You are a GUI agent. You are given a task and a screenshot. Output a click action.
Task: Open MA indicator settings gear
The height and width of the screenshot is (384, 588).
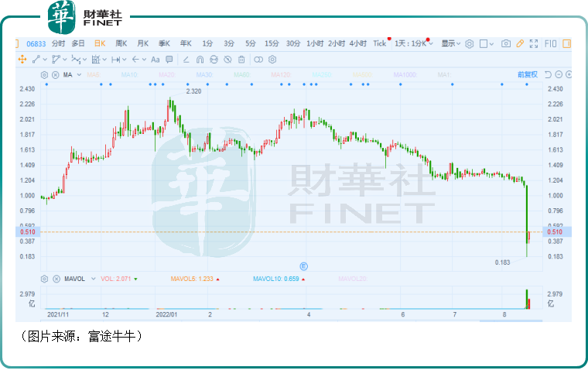point(44,75)
